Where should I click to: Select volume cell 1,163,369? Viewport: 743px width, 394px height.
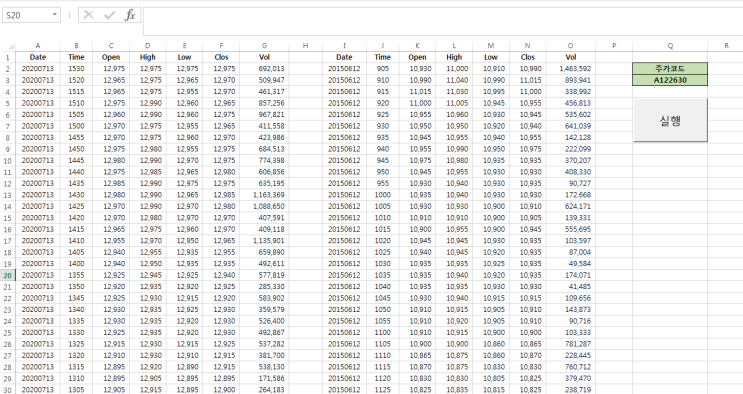point(264,195)
